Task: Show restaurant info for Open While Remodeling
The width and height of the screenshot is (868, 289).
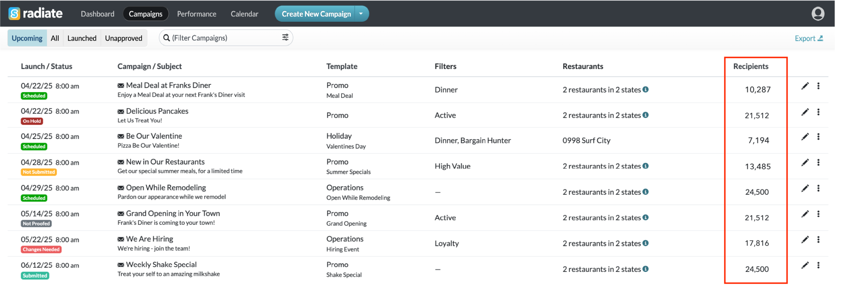Action: coord(646,192)
